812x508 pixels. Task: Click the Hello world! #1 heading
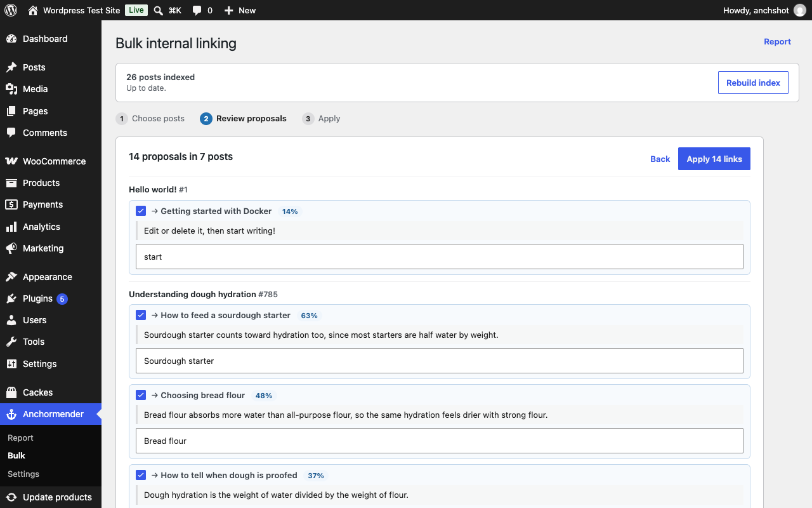coord(159,189)
